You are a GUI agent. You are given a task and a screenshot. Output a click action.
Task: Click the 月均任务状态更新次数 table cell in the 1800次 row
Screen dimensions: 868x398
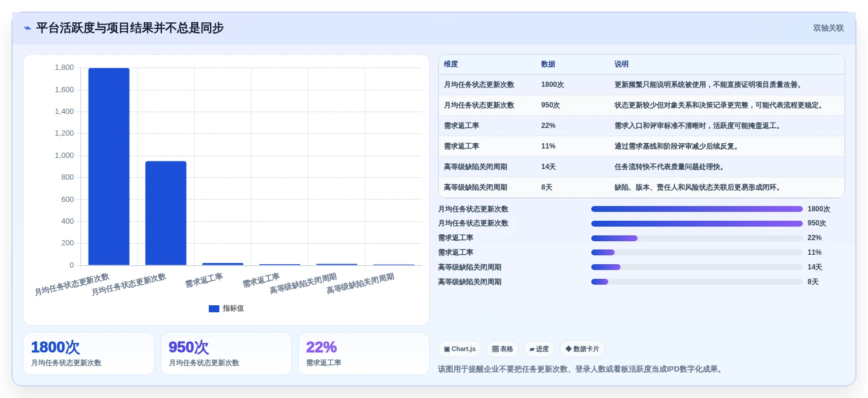(x=479, y=85)
